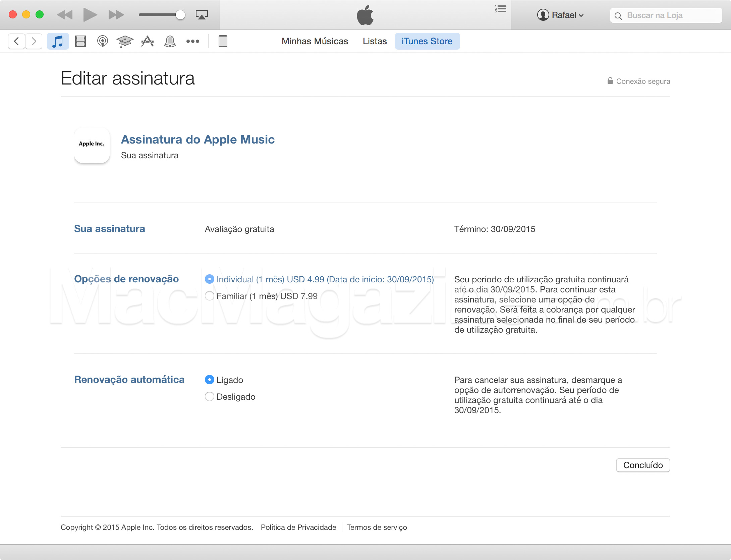This screenshot has width=731, height=560.
Task: Open the Tones bell icon
Action: (x=170, y=41)
